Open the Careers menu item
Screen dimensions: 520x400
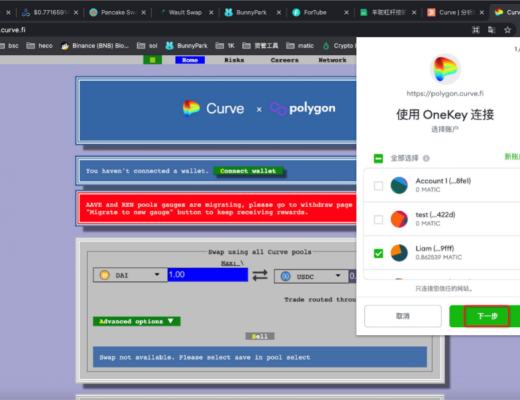coord(284,60)
